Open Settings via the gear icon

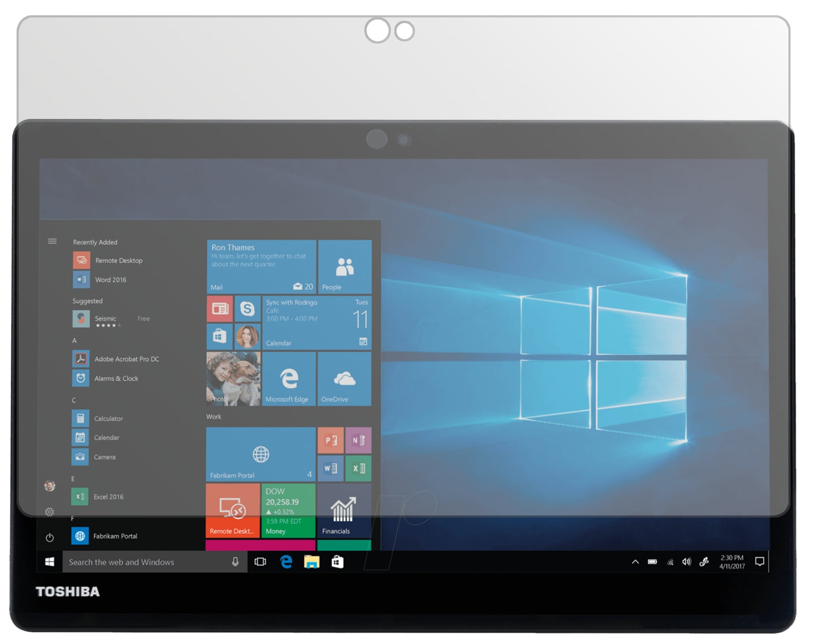click(x=50, y=512)
